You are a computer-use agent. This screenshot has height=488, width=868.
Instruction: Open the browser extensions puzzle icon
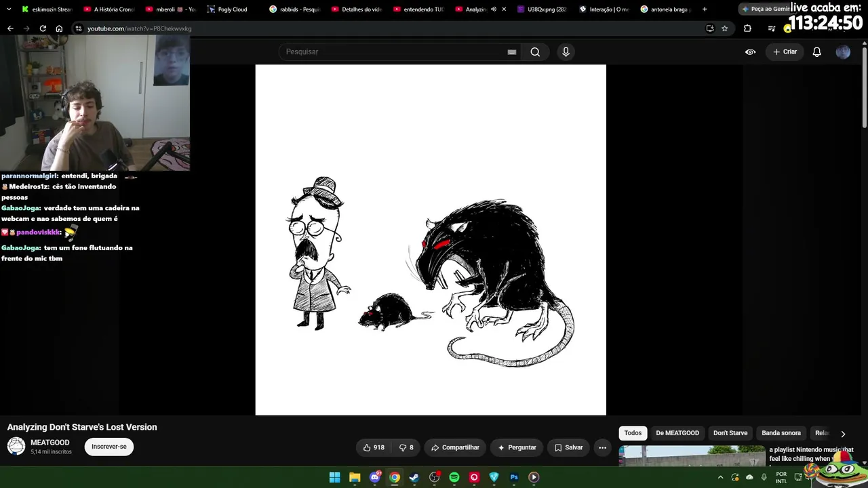coord(747,28)
